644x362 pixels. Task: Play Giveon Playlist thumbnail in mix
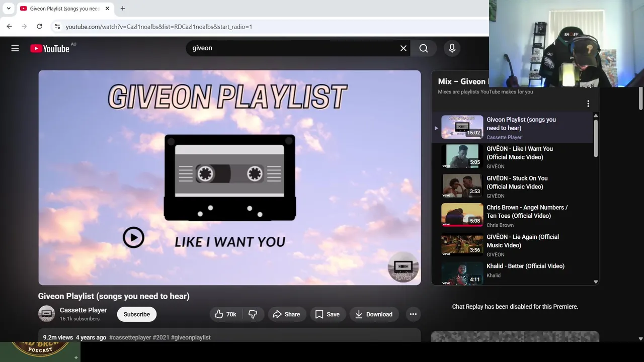coord(462,127)
